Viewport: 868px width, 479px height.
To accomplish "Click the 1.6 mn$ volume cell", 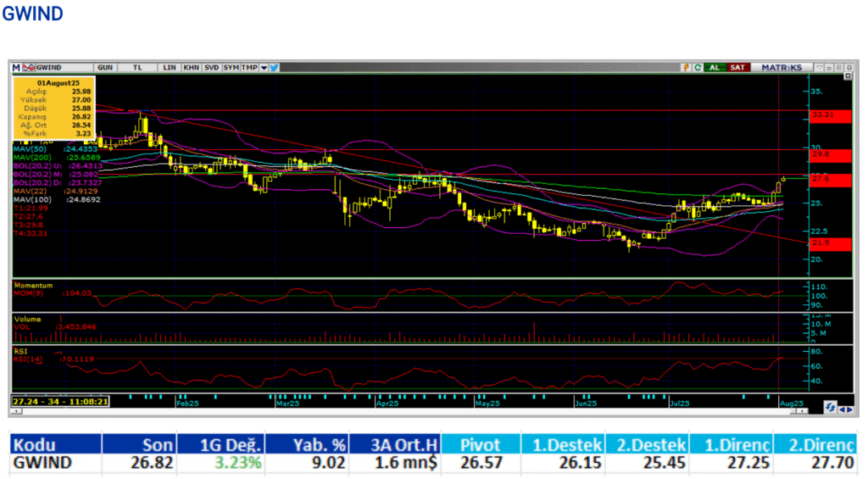I will (406, 463).
